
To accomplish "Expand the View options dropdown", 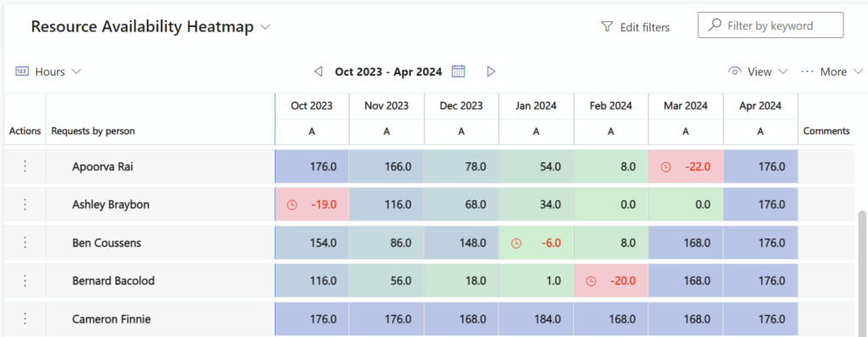I will (x=757, y=71).
